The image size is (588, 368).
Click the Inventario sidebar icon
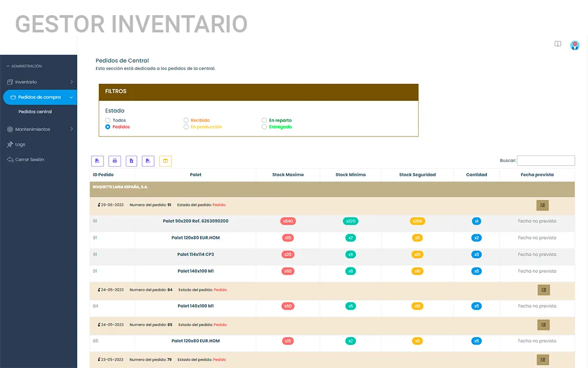pyautogui.click(x=10, y=82)
